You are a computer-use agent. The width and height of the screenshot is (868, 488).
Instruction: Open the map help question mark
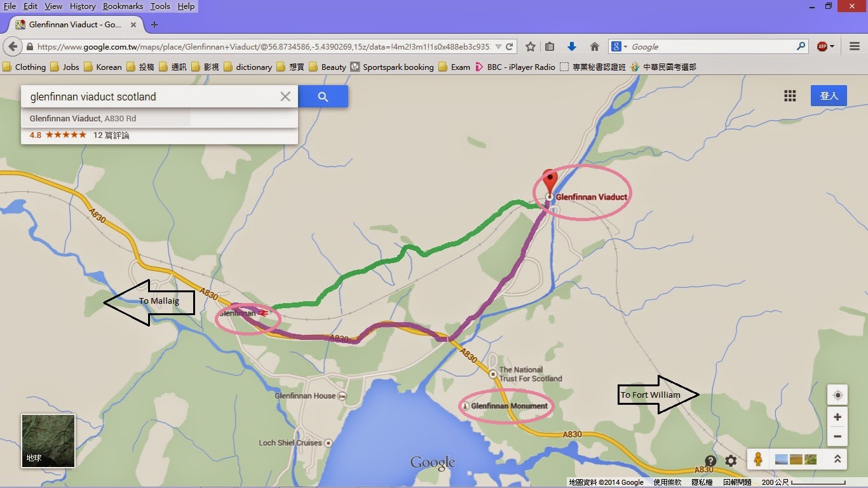(x=710, y=461)
